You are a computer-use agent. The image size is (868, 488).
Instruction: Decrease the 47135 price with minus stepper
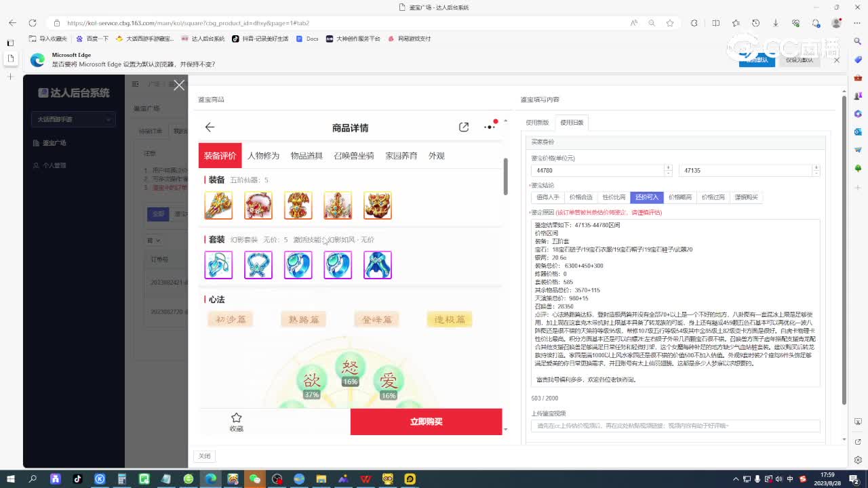pos(816,174)
